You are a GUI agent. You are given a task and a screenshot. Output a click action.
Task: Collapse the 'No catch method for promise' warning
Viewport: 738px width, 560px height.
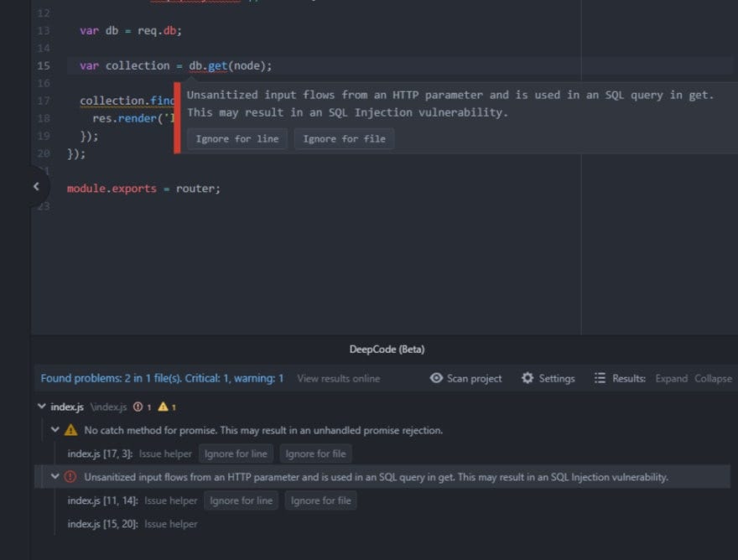pos(54,429)
